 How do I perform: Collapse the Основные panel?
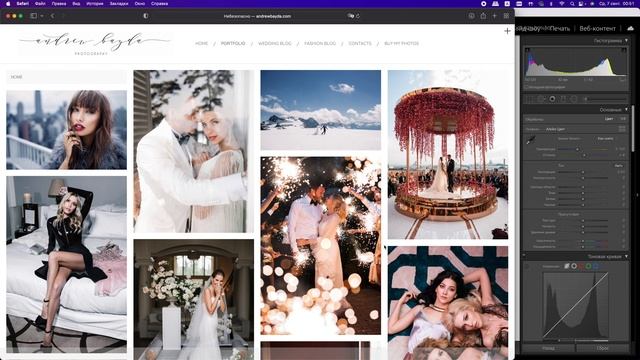[x=626, y=110]
